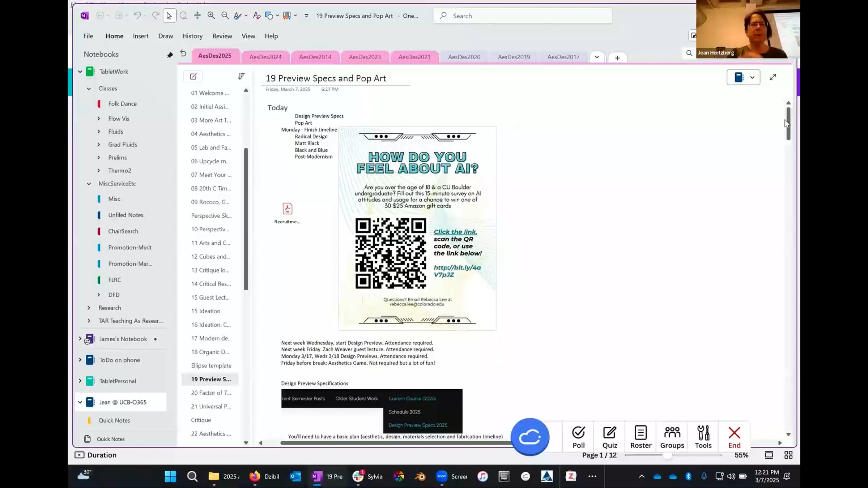Toggle the microphone icon in system tray
This screenshot has width=868, height=488.
(x=704, y=476)
